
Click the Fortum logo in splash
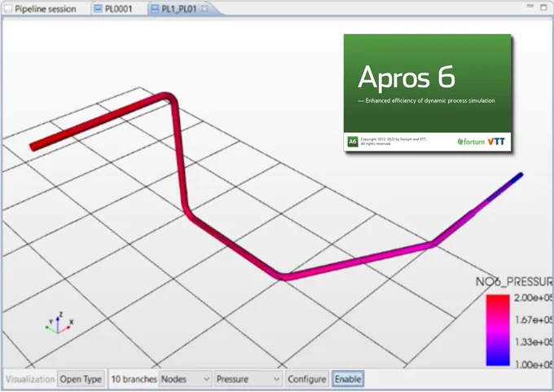pyautogui.click(x=471, y=142)
